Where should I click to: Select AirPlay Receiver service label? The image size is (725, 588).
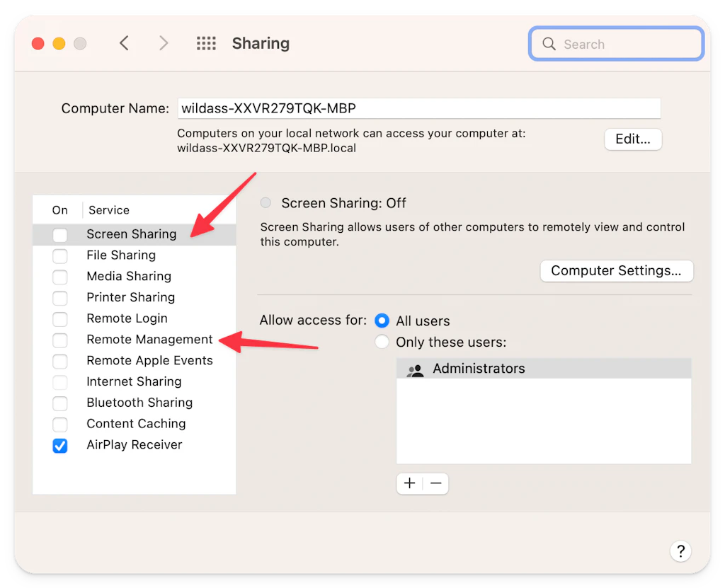[135, 444]
